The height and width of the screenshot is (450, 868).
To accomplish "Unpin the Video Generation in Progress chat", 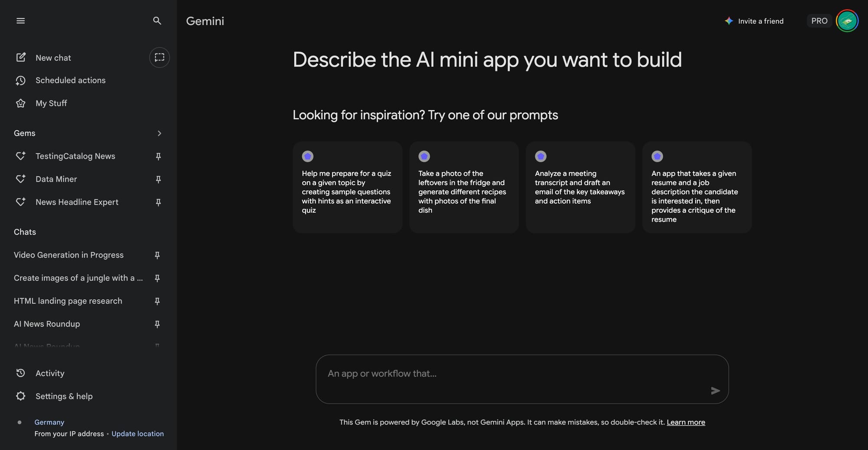I will click(157, 255).
